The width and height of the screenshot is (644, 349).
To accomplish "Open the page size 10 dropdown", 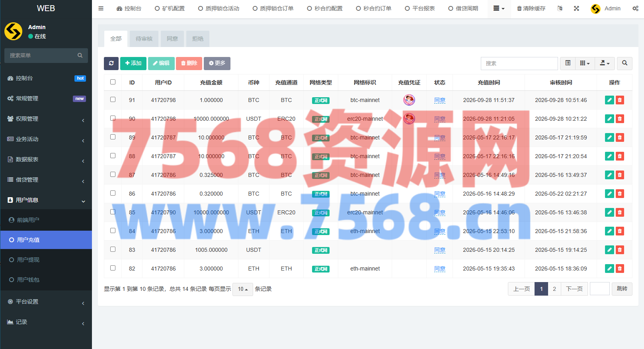I will pyautogui.click(x=243, y=289).
